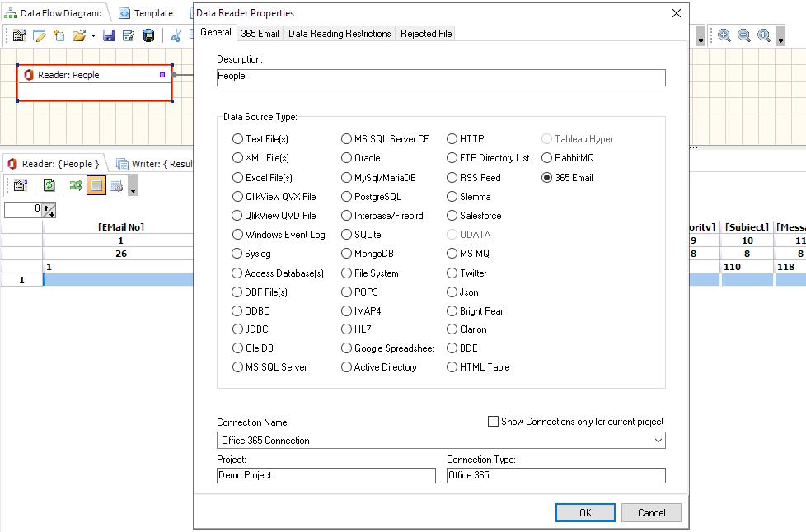Open zoom toolbar overflow arrow
Image resolution: width=806 pixels, height=532 pixels.
click(780, 38)
